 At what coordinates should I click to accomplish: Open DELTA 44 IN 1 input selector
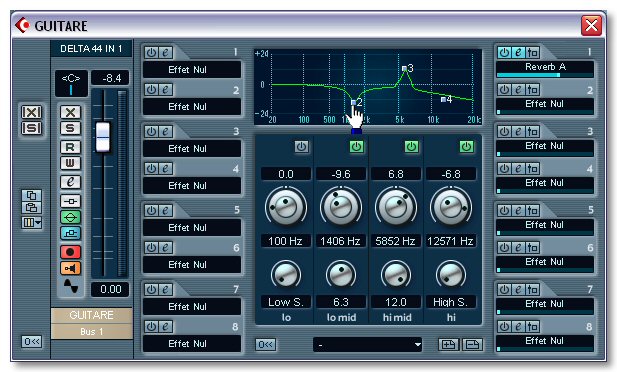tap(91, 49)
